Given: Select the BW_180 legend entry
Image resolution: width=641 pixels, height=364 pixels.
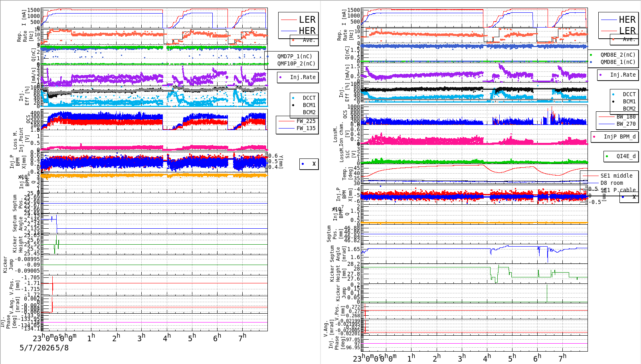Looking at the screenshot, I should coord(626,117).
